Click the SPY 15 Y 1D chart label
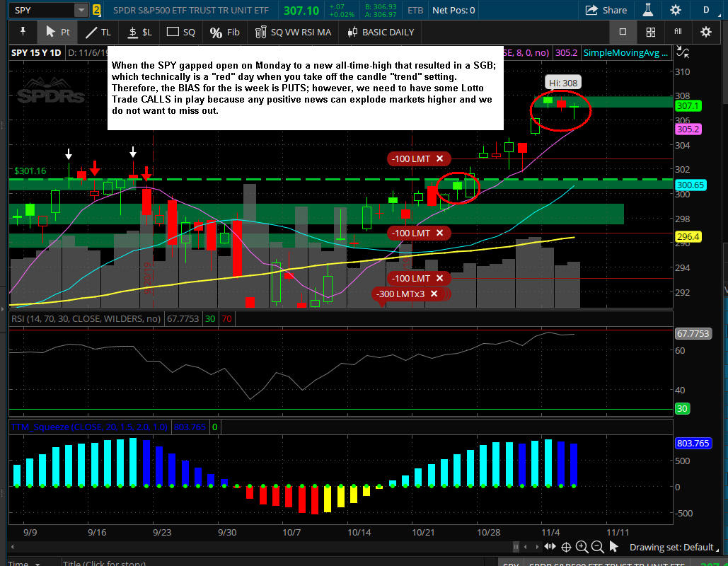The width and height of the screenshot is (728, 566). coord(36,52)
